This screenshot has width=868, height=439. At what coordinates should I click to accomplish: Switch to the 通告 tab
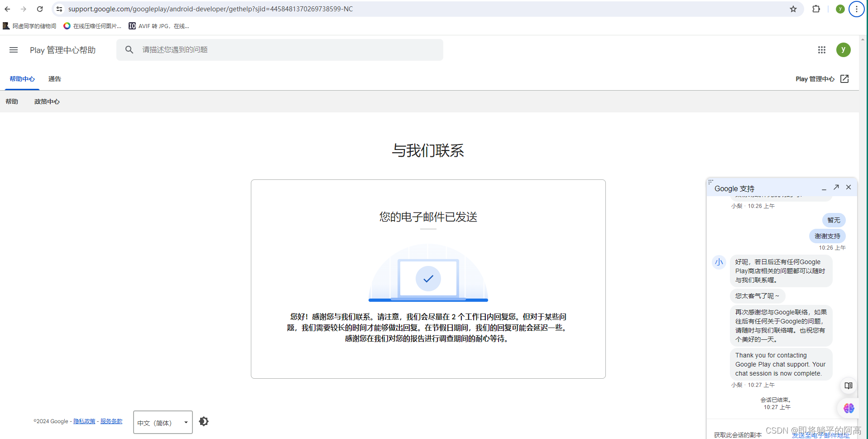click(55, 79)
